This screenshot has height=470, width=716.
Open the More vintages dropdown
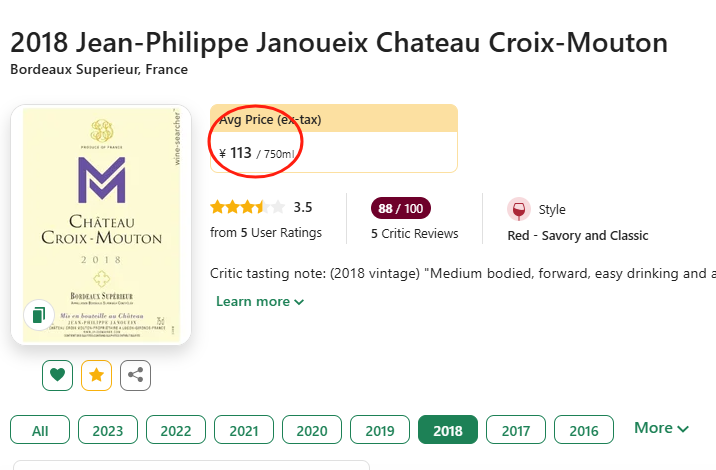coord(661,428)
